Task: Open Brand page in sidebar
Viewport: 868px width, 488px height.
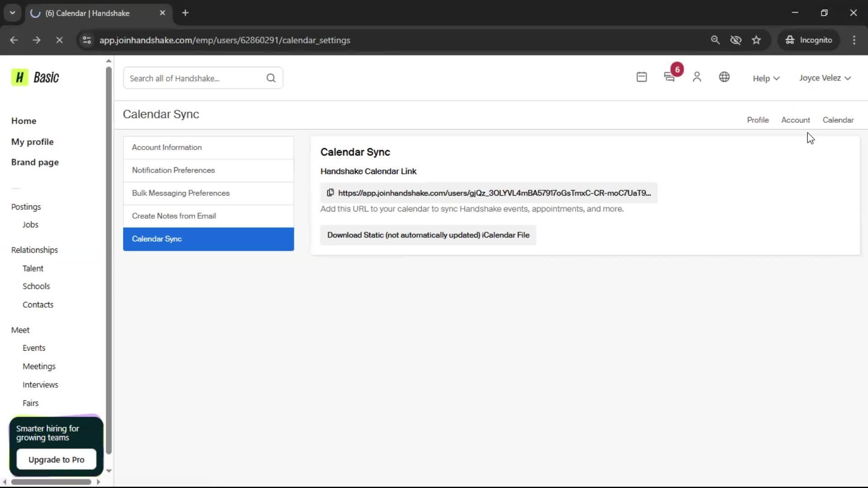Action: (35, 162)
